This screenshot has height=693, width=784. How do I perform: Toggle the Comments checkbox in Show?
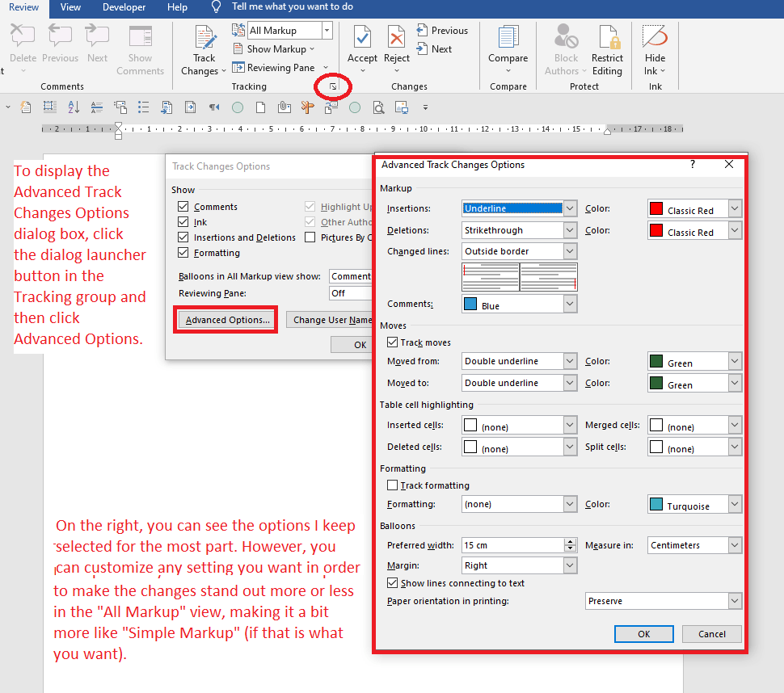pos(183,206)
